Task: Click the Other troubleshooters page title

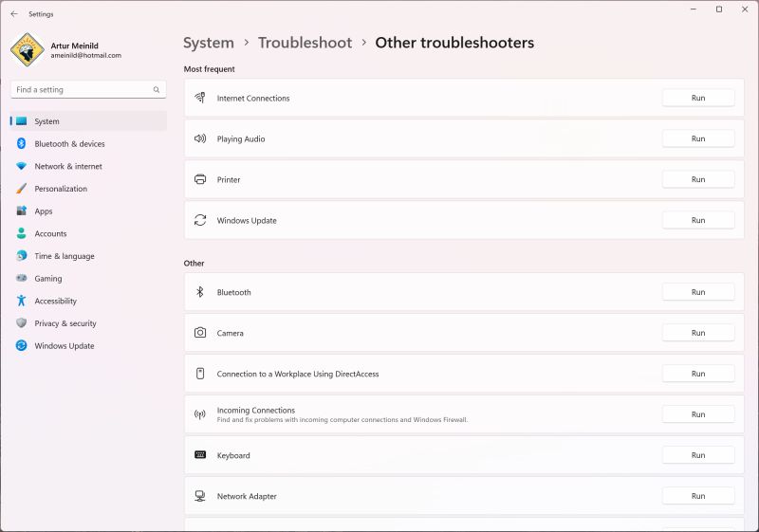Action: pos(454,43)
